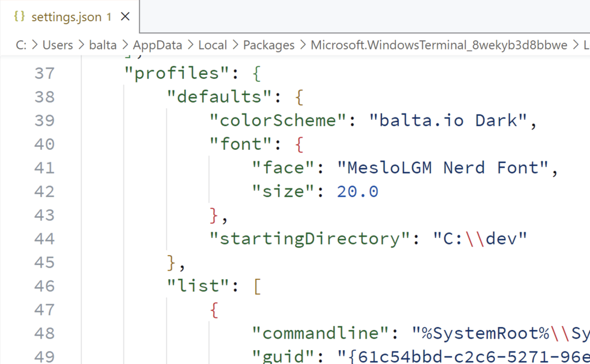Click the opening brace after "font"
Image resolution: width=590 pixels, height=364 pixels.
(x=299, y=145)
